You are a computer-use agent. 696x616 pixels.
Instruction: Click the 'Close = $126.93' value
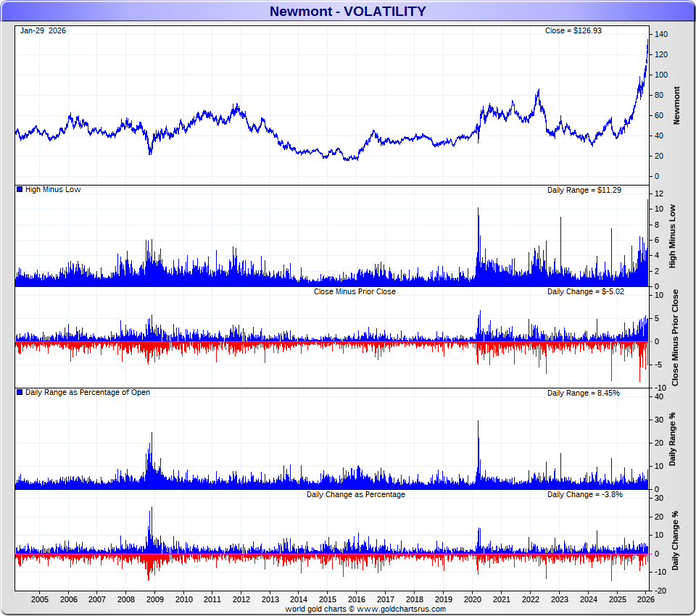(573, 30)
